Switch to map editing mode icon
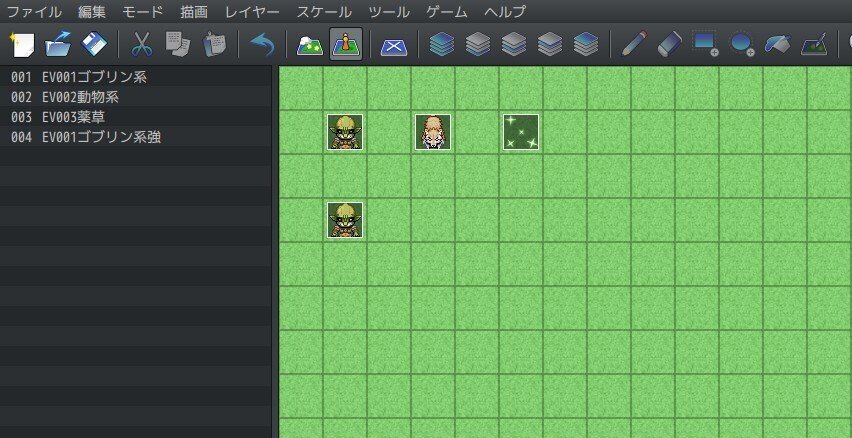 coord(310,45)
